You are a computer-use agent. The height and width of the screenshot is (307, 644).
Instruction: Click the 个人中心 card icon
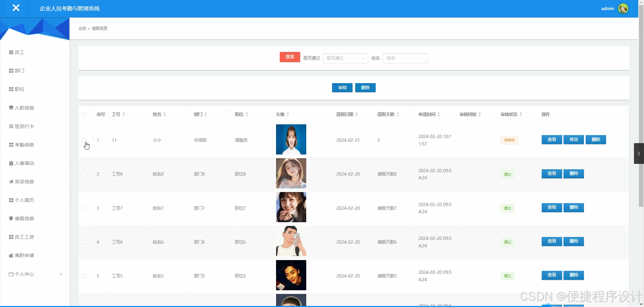pyautogui.click(x=11, y=274)
